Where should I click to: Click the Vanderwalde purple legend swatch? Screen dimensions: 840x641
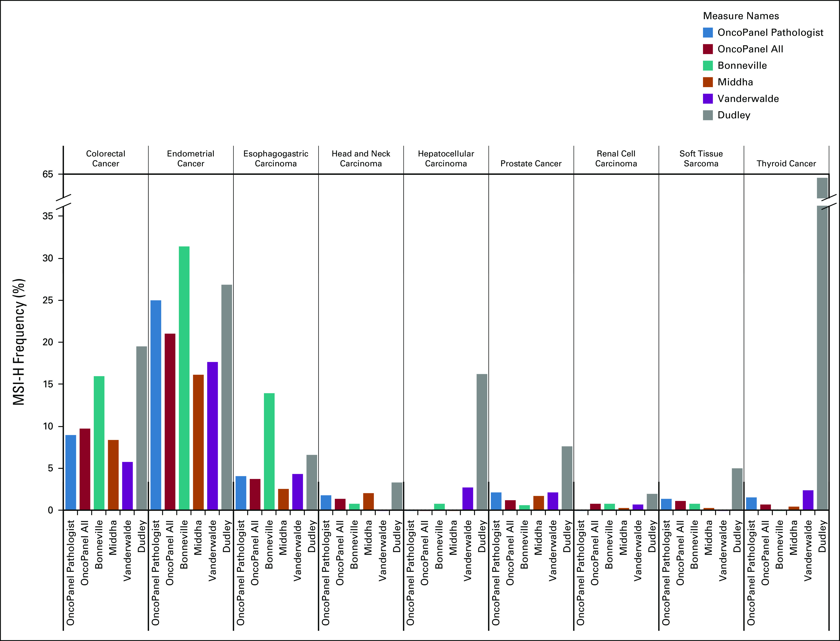[708, 98]
